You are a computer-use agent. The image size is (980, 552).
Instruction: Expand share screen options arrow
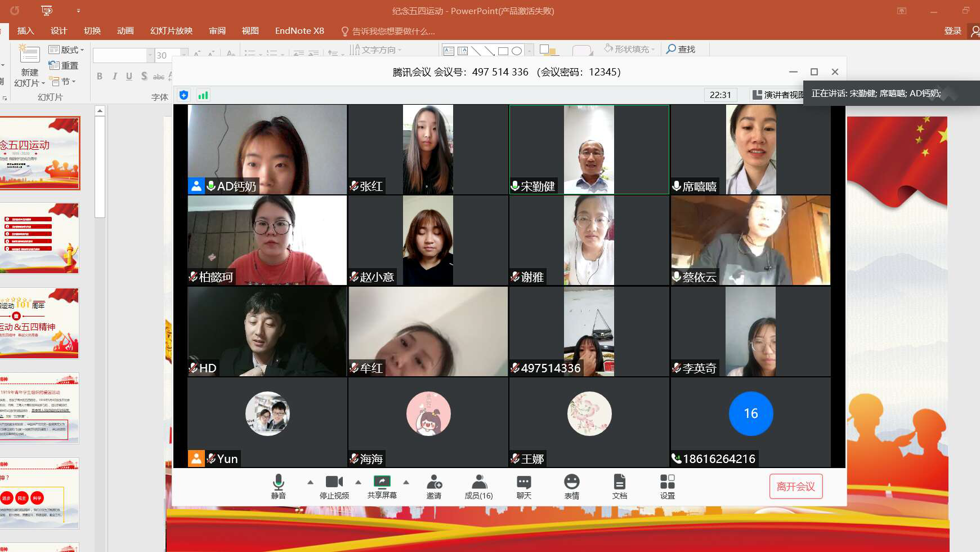tap(406, 482)
